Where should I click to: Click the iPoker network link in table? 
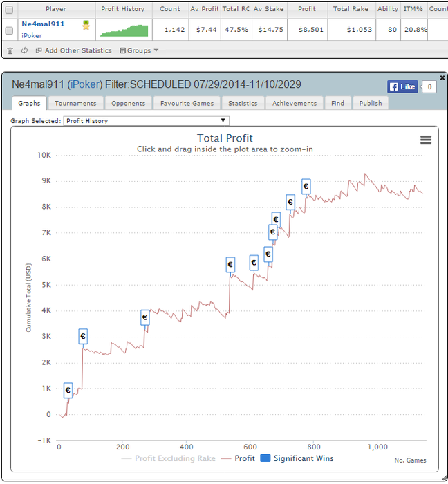(32, 35)
